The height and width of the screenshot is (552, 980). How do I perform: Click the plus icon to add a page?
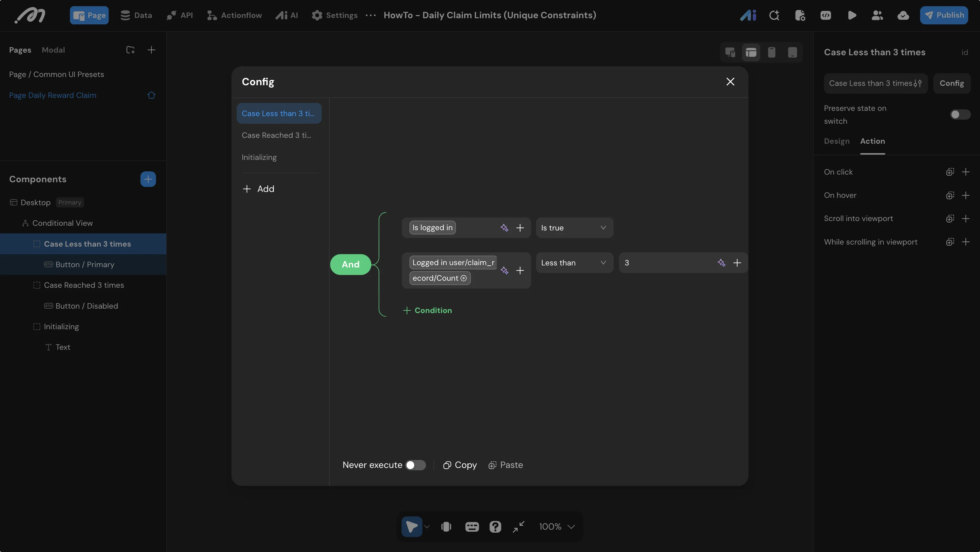[151, 50]
